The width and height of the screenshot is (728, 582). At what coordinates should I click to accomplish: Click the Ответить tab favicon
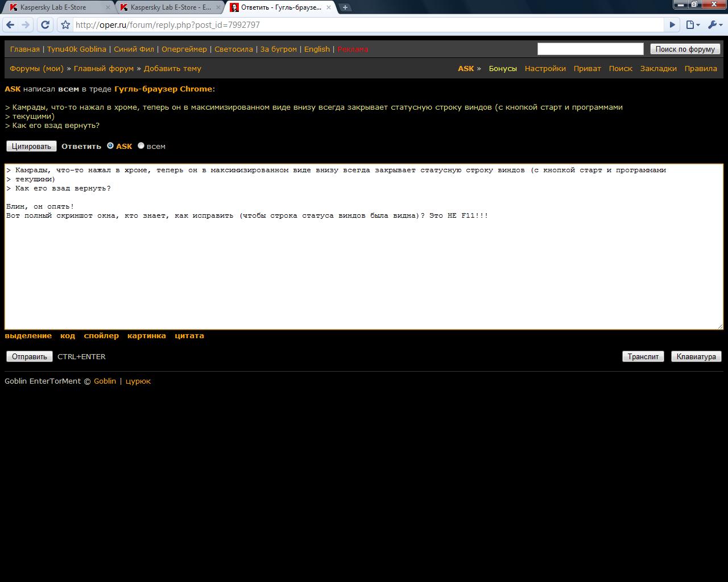click(x=234, y=7)
